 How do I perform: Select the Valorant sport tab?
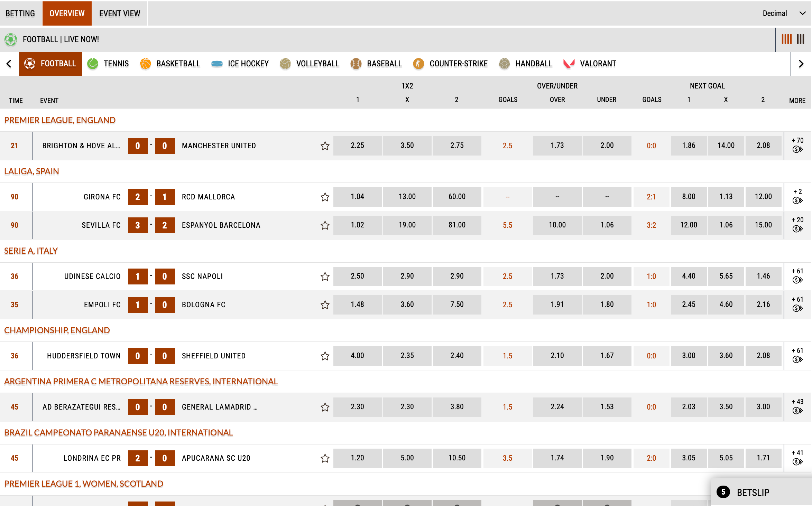(x=590, y=64)
